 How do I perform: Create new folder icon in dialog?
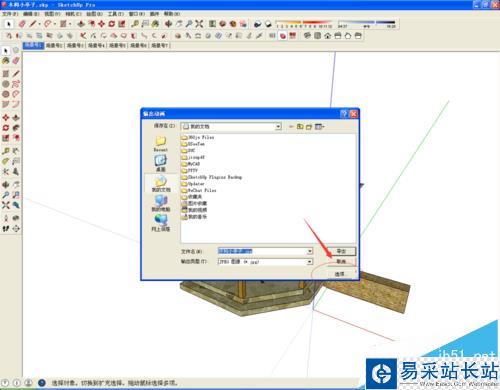coord(309,126)
